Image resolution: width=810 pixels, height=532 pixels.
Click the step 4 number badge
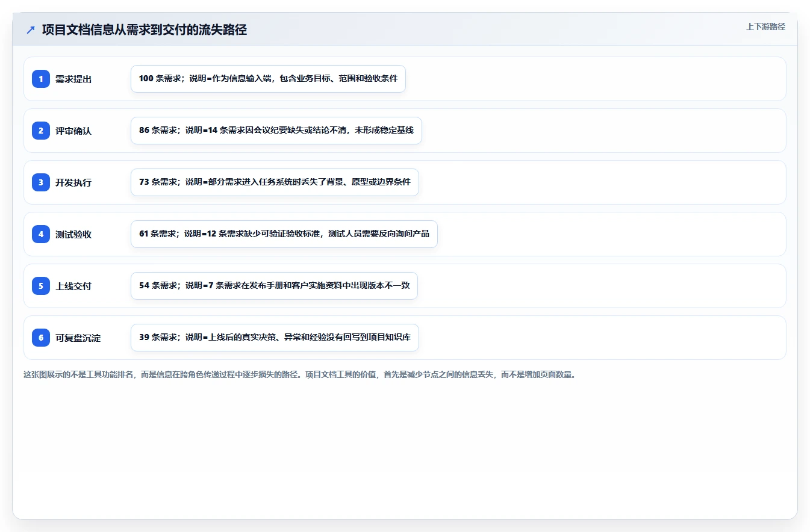click(x=41, y=234)
